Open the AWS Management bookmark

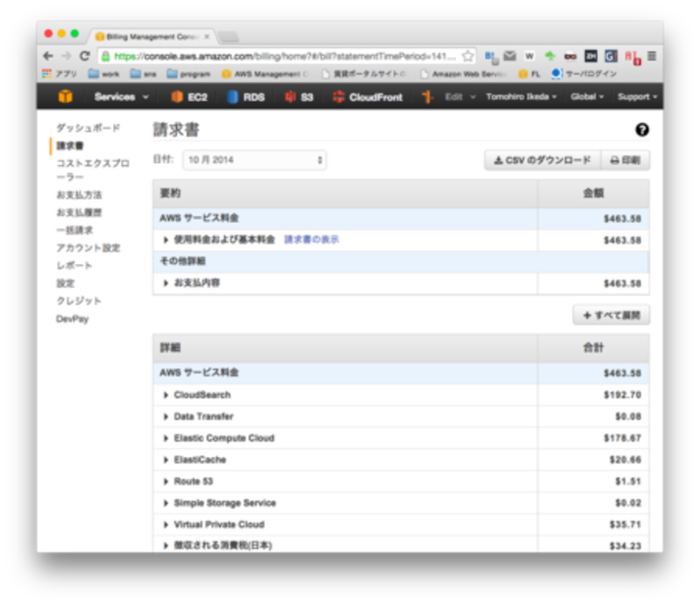click(x=265, y=74)
